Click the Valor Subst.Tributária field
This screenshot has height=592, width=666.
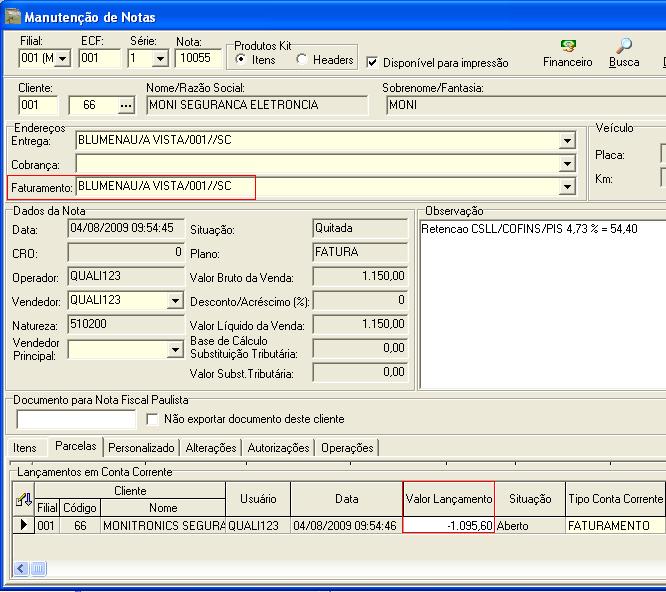point(360,372)
